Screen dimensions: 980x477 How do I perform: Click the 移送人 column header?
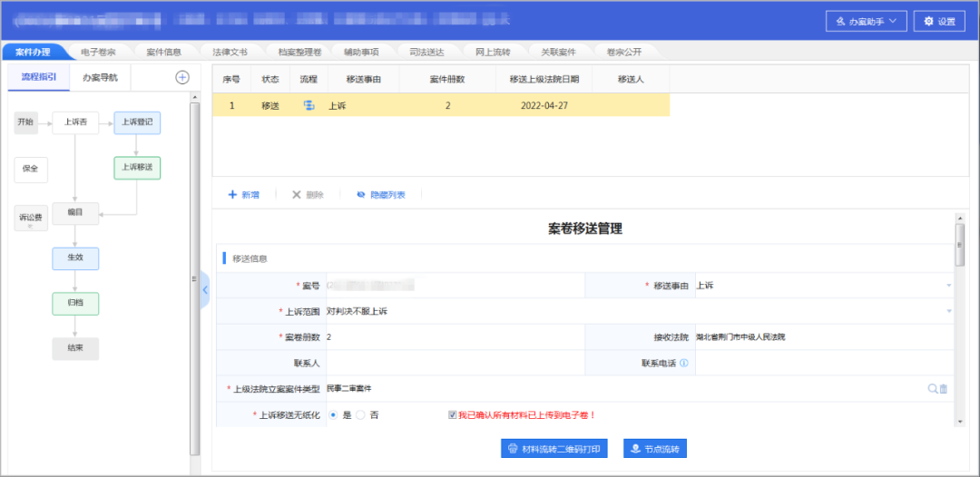pos(632,80)
